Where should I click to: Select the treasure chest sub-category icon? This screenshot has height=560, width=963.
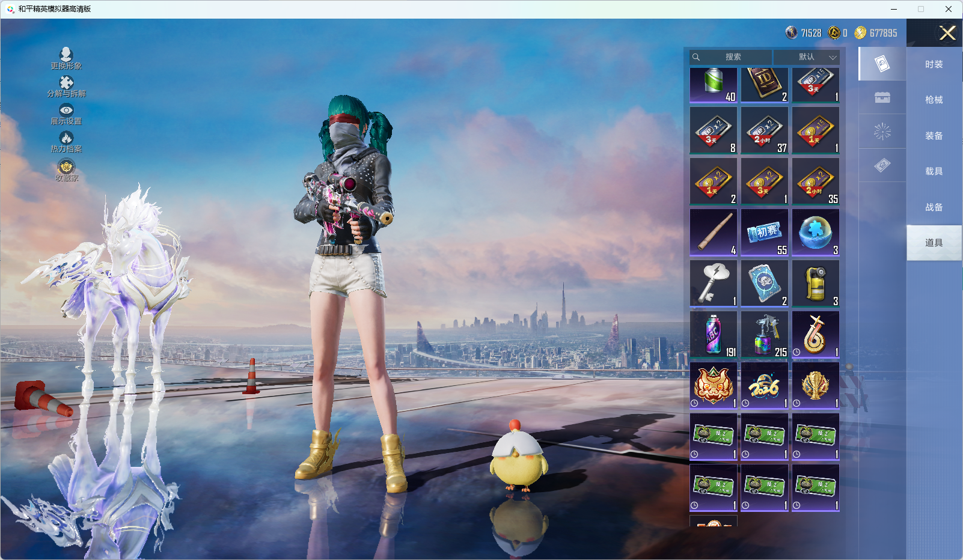click(x=882, y=97)
